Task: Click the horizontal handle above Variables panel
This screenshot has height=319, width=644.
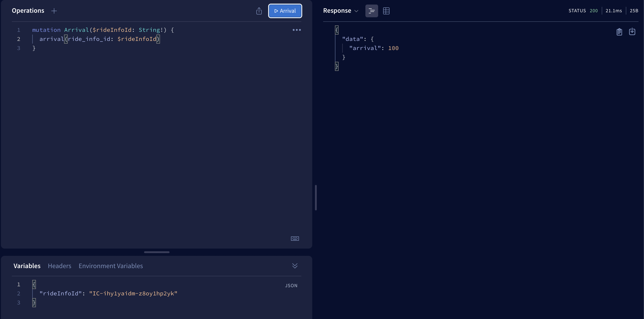Action: click(x=157, y=252)
